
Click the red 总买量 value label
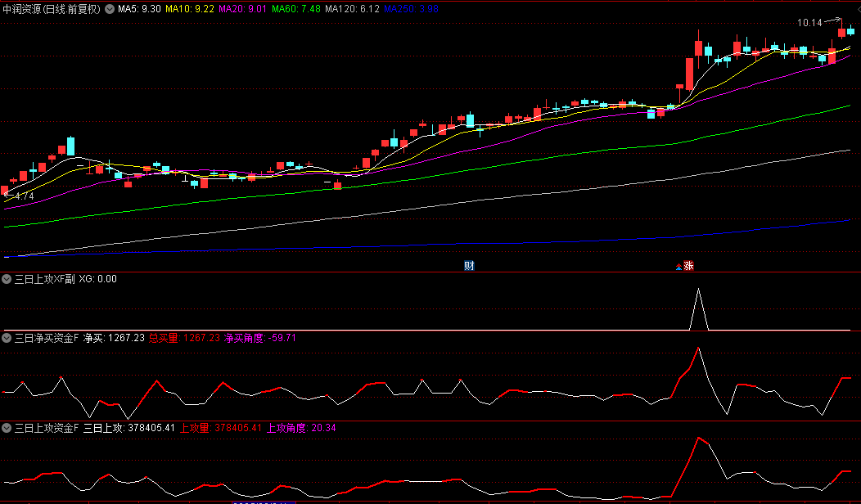point(184,338)
